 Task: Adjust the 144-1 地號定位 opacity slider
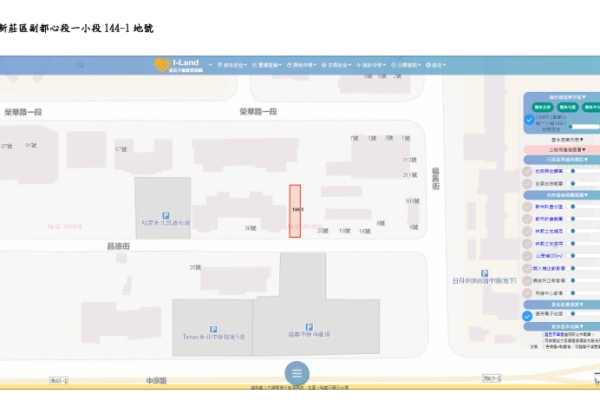[x=584, y=126]
